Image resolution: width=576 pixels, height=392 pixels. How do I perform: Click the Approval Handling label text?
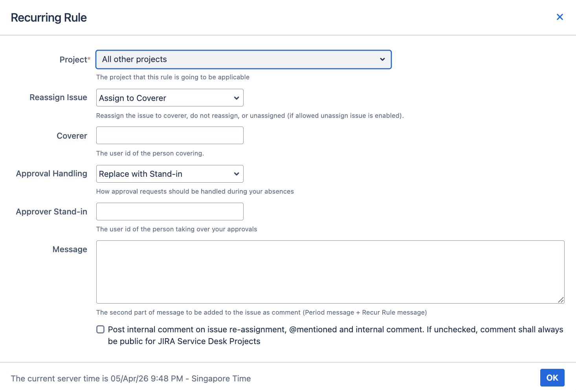tap(51, 173)
